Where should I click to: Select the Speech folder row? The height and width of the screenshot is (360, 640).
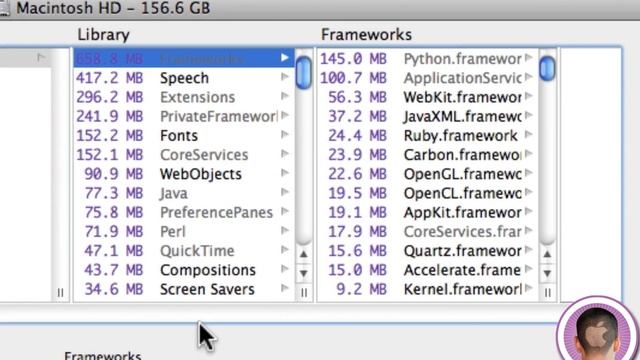184,78
